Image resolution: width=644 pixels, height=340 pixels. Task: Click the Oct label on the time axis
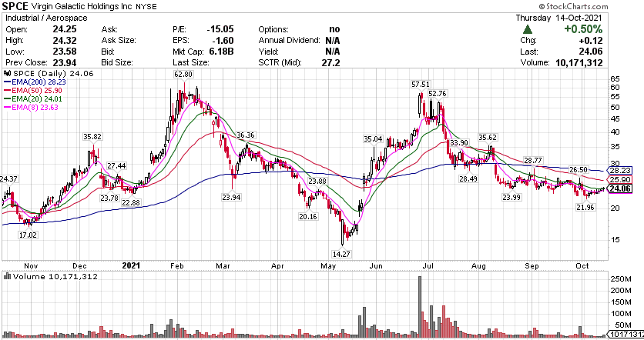coord(582,265)
